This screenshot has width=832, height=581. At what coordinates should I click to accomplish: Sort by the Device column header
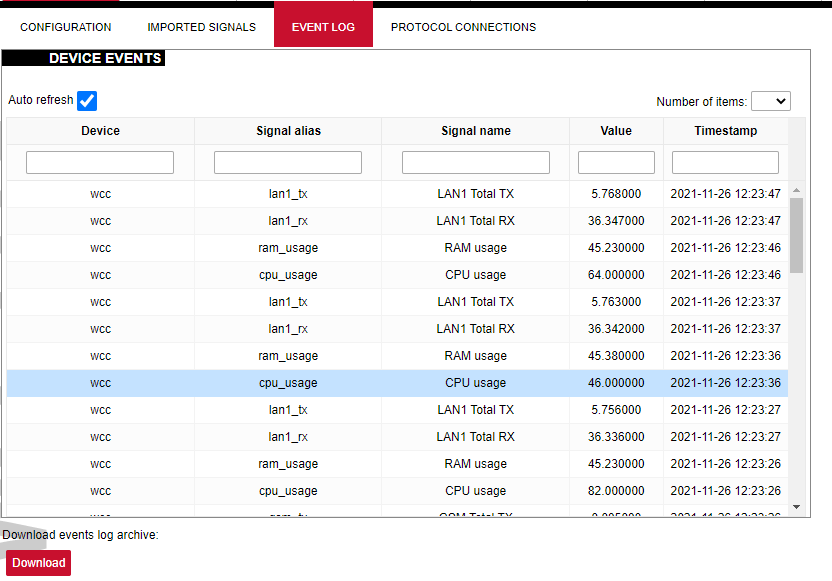[x=100, y=131]
